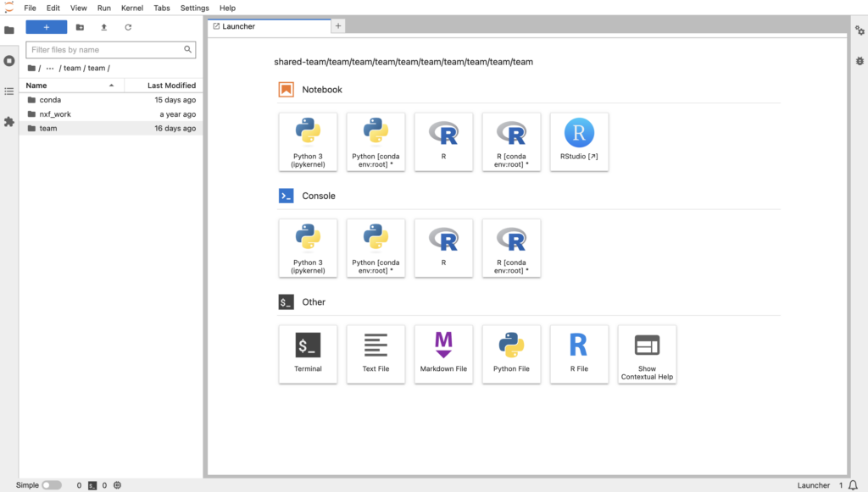
Task: Launch RStudio from the Notebook section
Action: pos(579,141)
